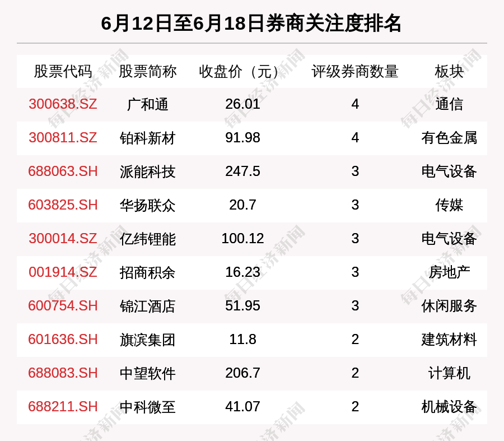Click stock name 广和通

coord(147,104)
